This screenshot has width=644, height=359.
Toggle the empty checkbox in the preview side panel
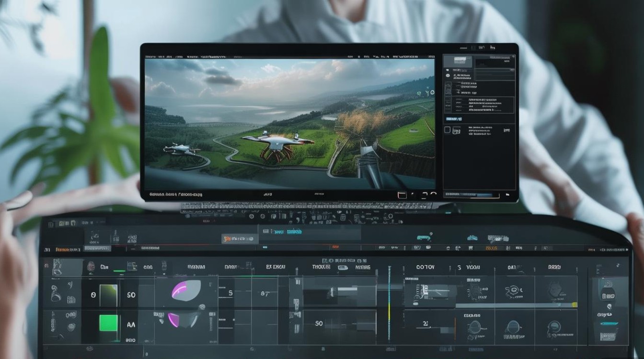click(x=447, y=130)
